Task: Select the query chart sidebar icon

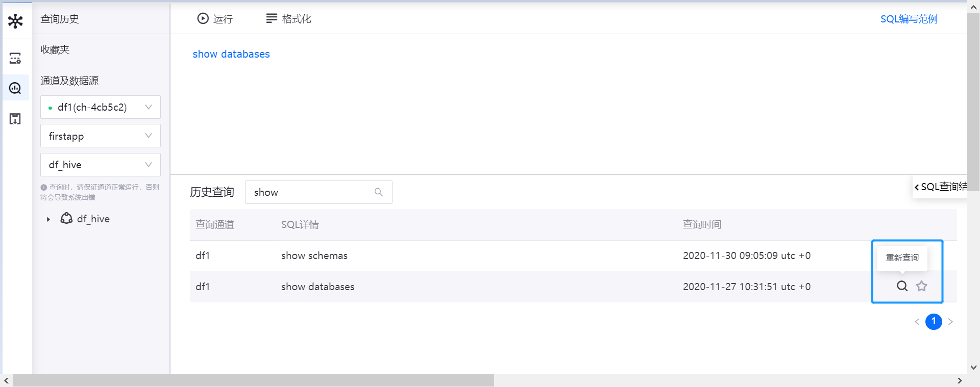Action: (x=15, y=88)
